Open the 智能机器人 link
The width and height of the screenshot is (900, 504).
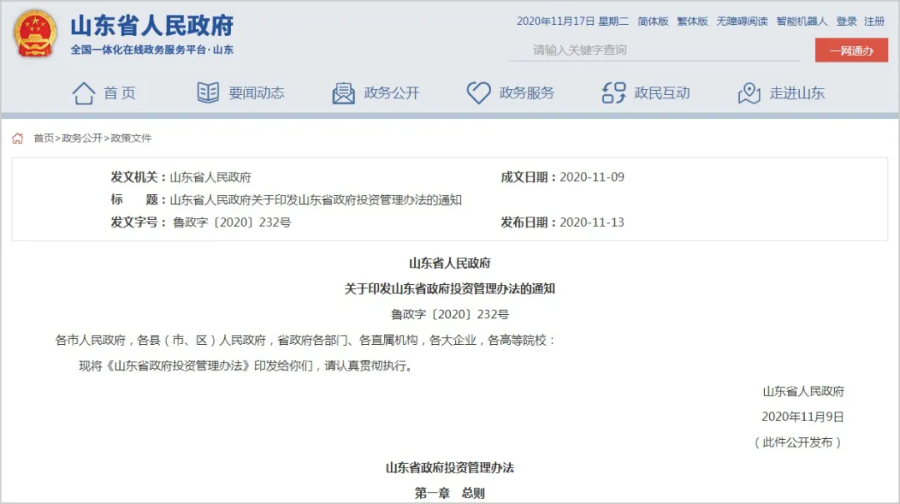(x=802, y=21)
